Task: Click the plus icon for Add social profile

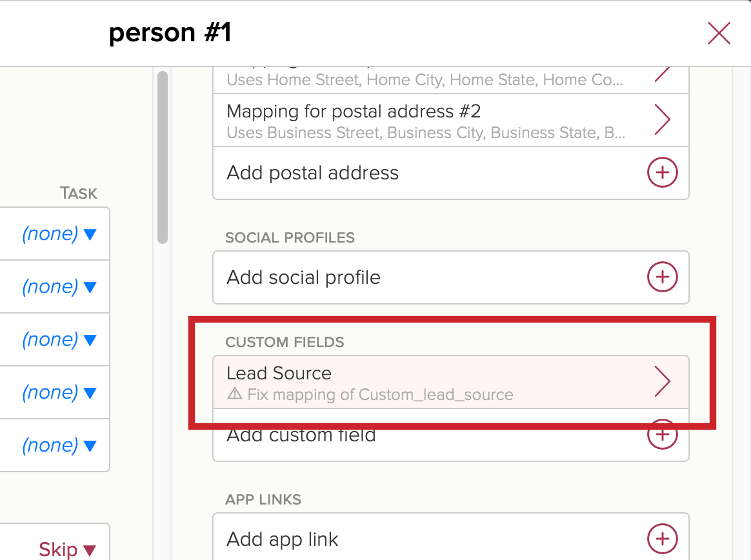Action: [663, 277]
